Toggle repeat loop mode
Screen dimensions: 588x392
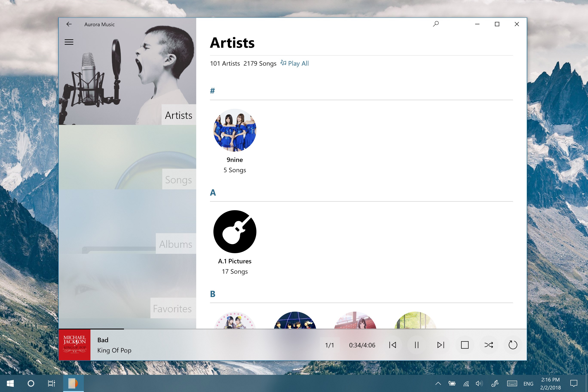coord(513,345)
